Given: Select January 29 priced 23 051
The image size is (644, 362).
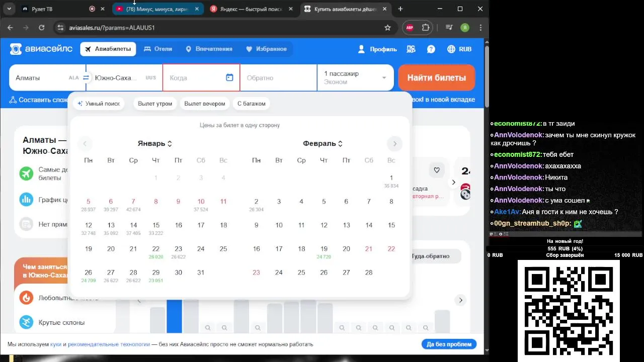Looking at the screenshot, I should point(156,276).
